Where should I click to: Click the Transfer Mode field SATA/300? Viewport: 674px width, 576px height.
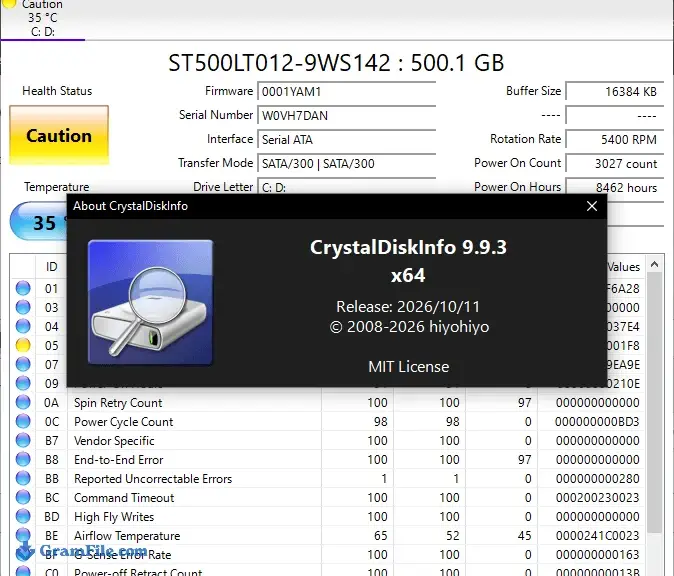coord(346,164)
